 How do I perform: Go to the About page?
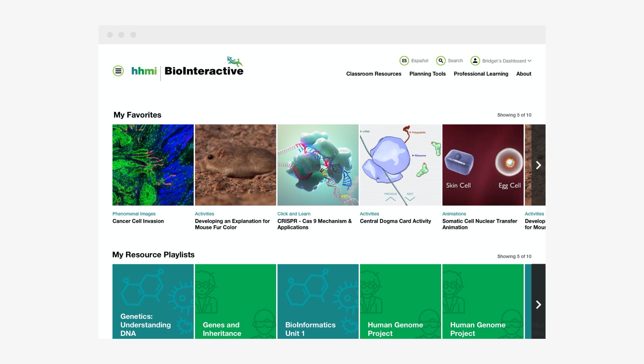[523, 74]
